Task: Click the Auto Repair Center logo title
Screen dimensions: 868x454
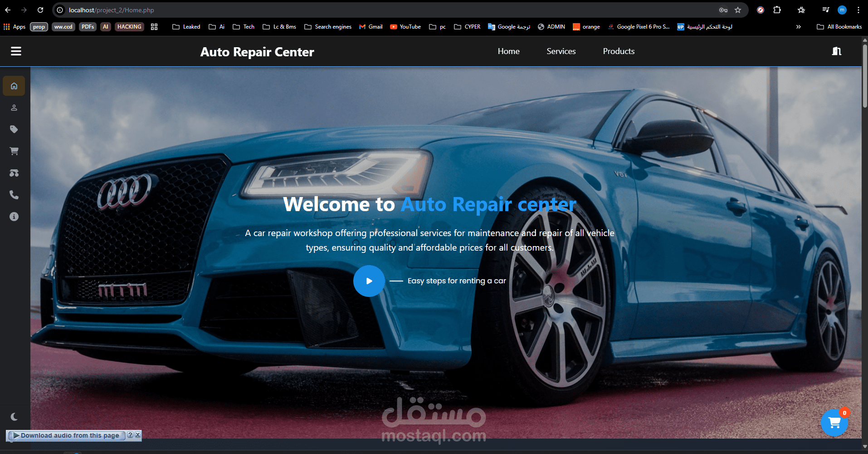Action: (257, 52)
